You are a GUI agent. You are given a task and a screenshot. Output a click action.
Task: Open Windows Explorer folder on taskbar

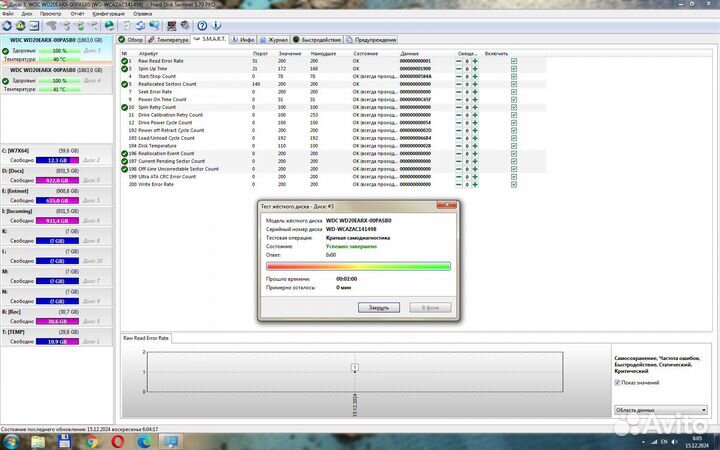[x=38, y=442]
